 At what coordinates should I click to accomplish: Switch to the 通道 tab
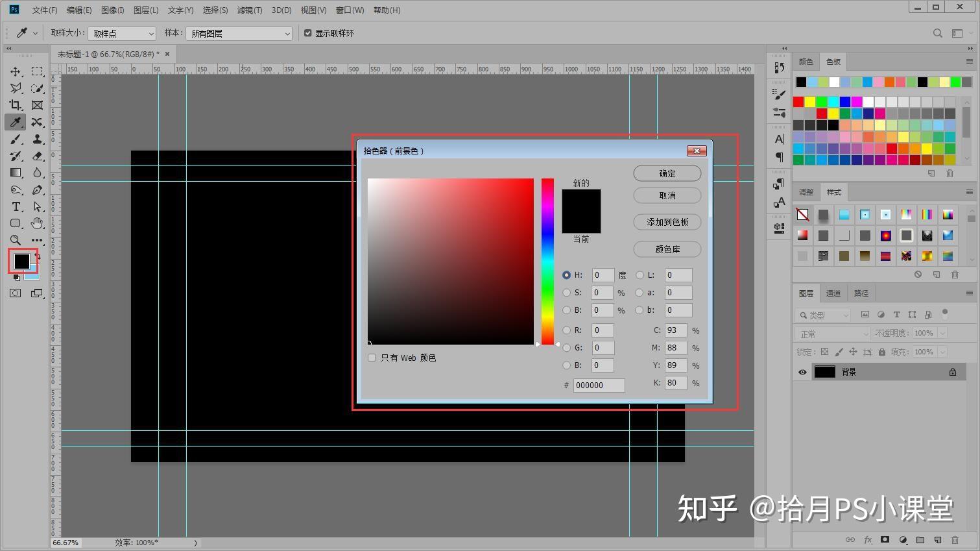pos(833,293)
